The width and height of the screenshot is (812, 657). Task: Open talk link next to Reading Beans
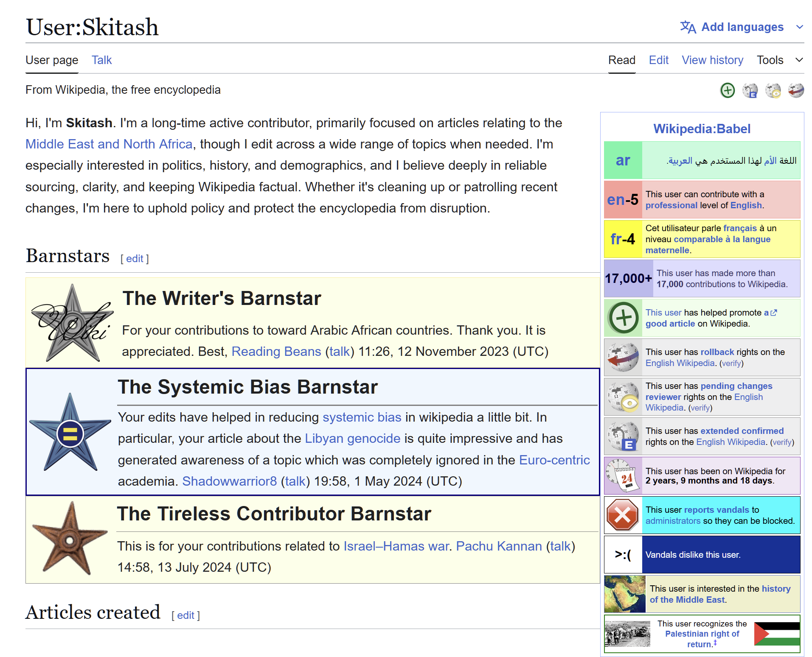[340, 352]
